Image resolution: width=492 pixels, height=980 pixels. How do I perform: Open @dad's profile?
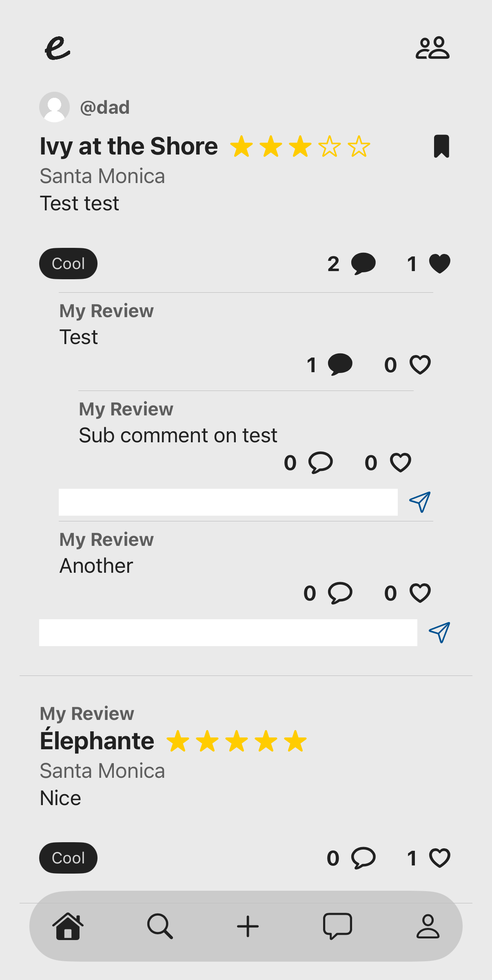tap(105, 107)
